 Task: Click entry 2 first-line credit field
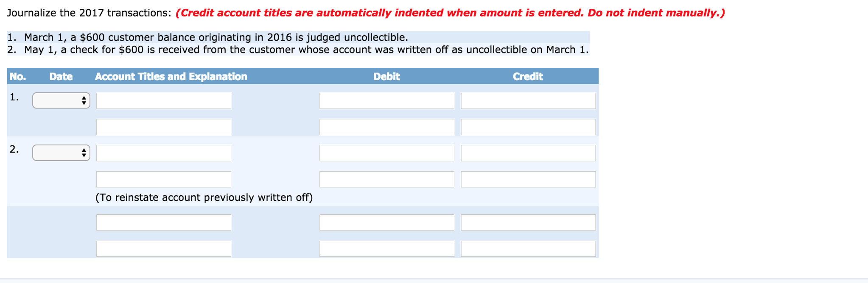528,153
